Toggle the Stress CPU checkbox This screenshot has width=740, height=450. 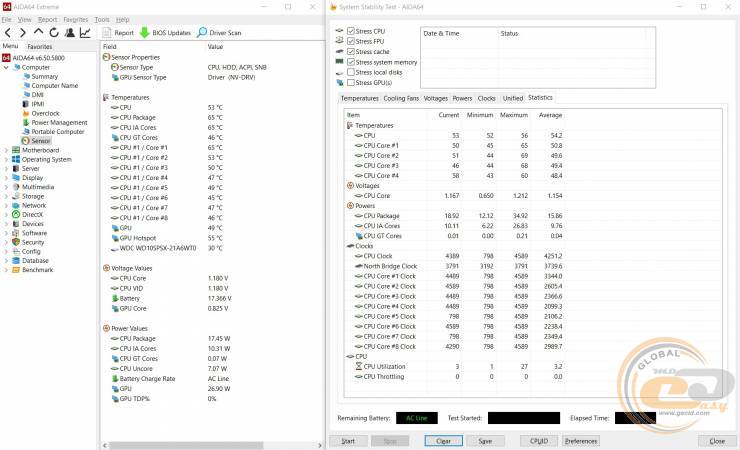351,31
